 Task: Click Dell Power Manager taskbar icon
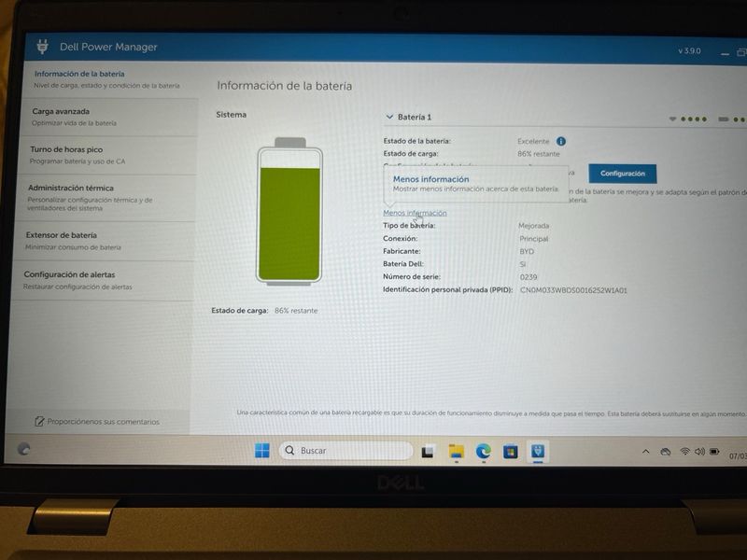point(538,451)
